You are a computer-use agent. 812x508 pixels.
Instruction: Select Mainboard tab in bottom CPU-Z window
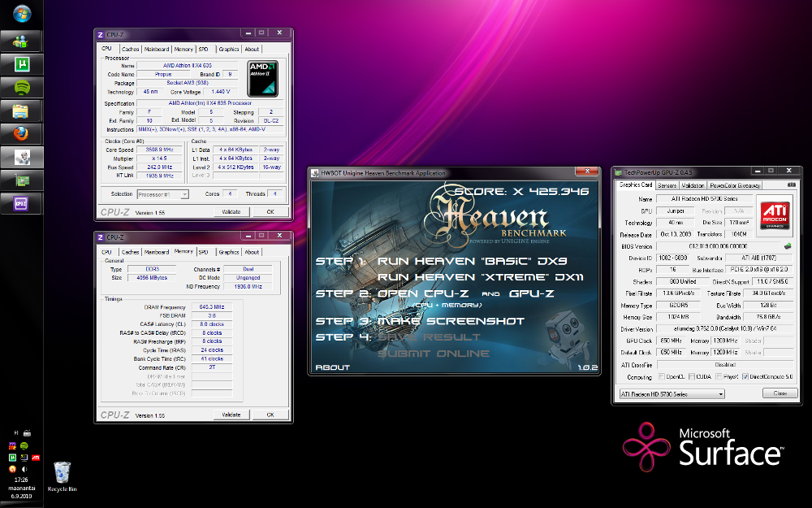coord(157,252)
